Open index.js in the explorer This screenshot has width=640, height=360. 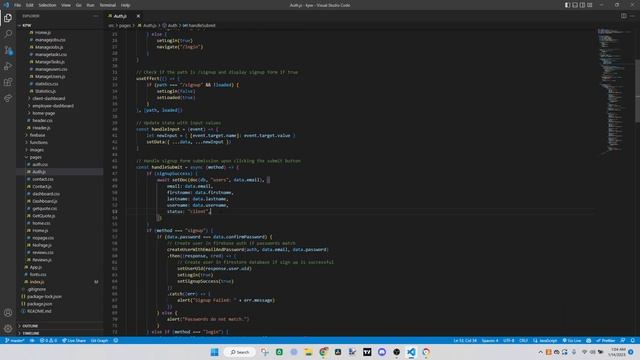(x=37, y=282)
